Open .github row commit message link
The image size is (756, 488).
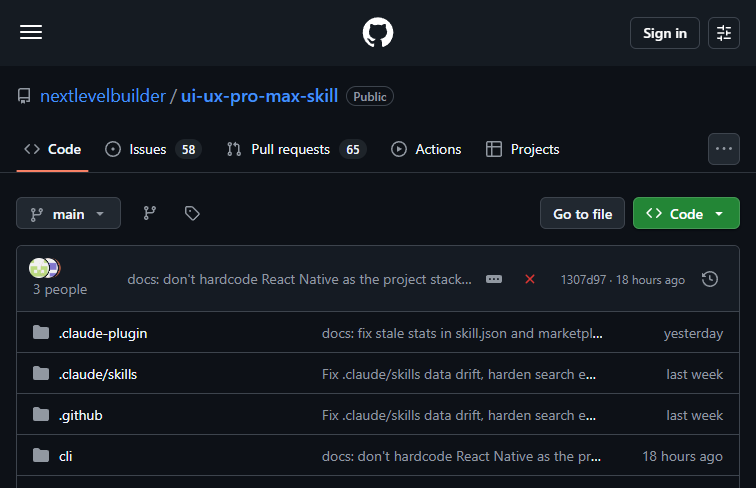(459, 415)
